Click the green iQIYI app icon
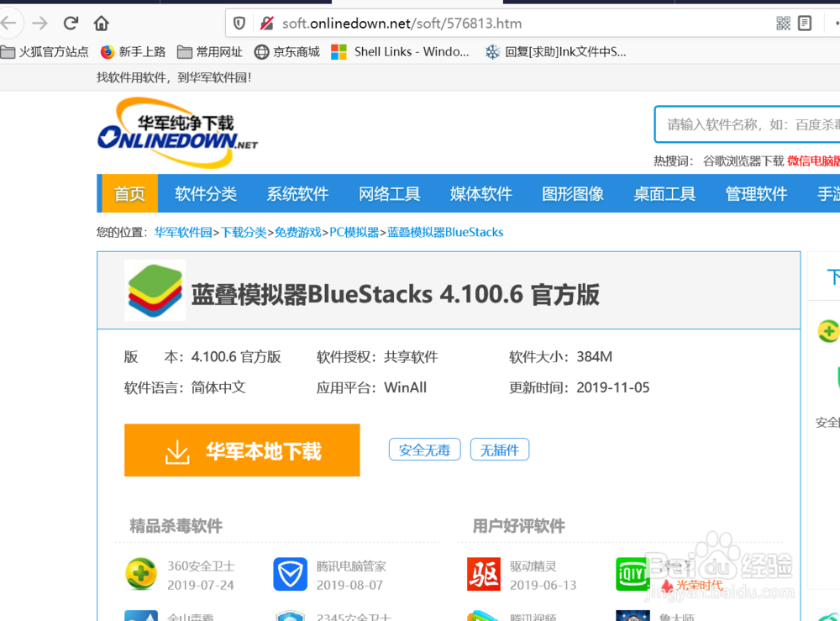This screenshot has width=840, height=621. [633, 574]
